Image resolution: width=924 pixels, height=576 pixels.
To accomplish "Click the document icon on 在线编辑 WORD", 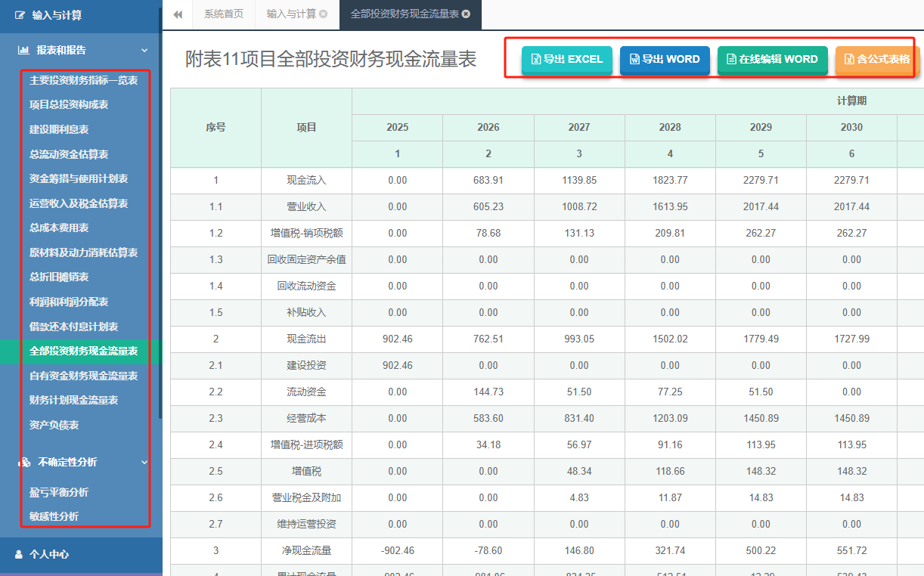I will pyautogui.click(x=733, y=59).
